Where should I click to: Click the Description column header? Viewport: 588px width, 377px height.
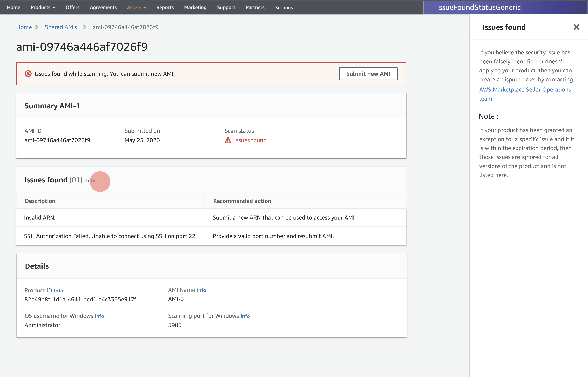click(40, 201)
